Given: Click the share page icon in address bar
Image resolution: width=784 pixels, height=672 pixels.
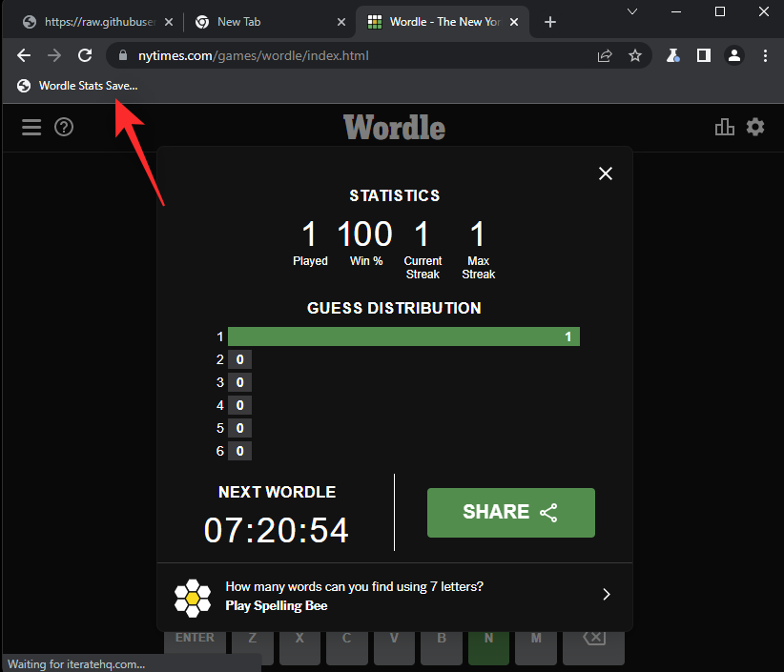Looking at the screenshot, I should click(x=605, y=55).
